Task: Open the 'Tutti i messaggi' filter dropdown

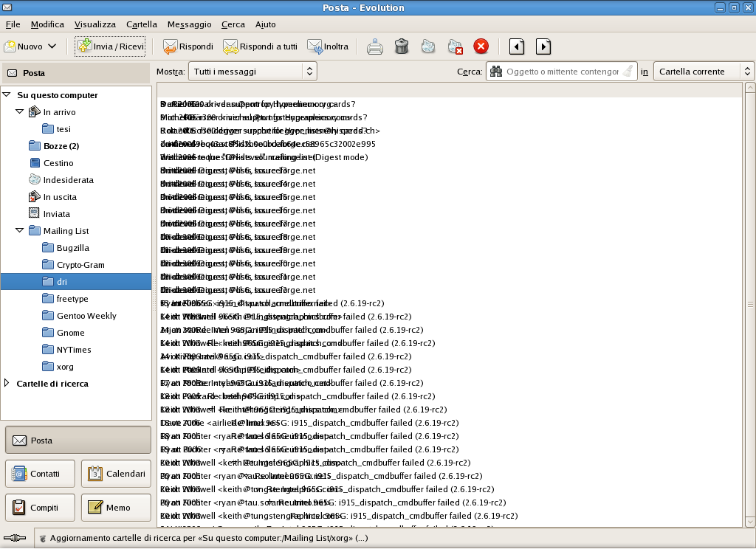Action: [x=252, y=72]
